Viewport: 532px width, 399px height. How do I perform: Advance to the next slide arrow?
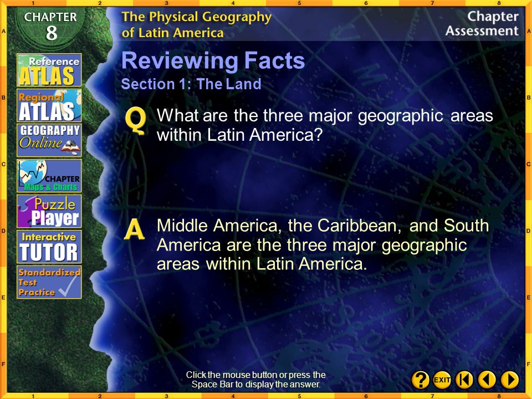(x=510, y=379)
